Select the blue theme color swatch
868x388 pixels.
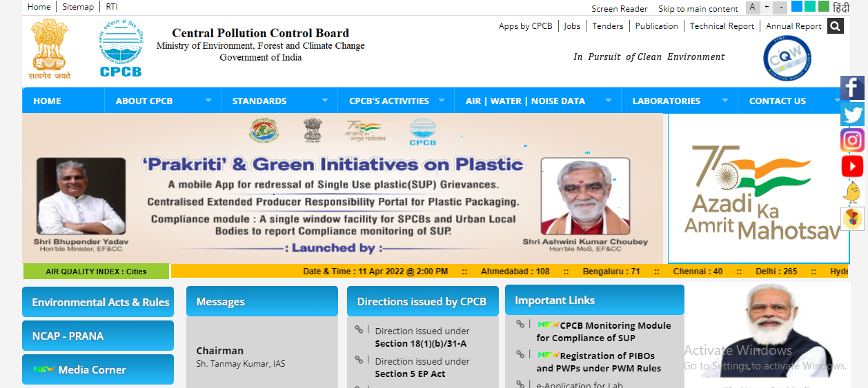click(x=797, y=7)
